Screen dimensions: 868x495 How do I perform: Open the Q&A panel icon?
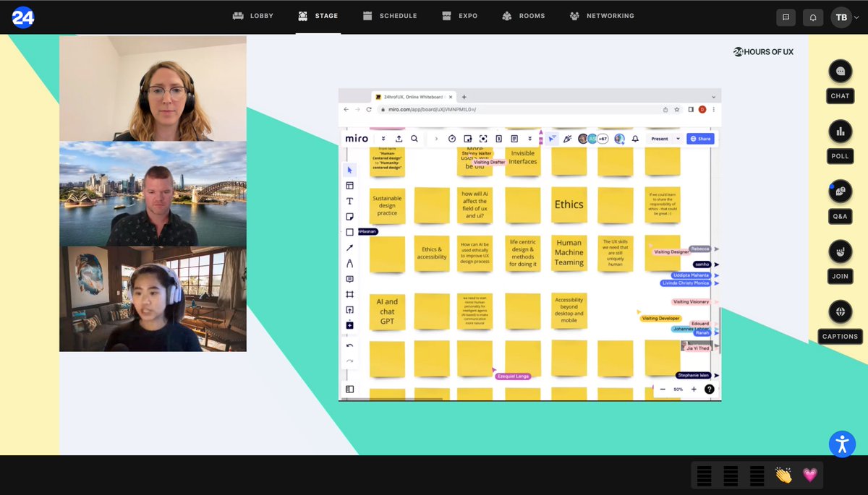pos(840,191)
